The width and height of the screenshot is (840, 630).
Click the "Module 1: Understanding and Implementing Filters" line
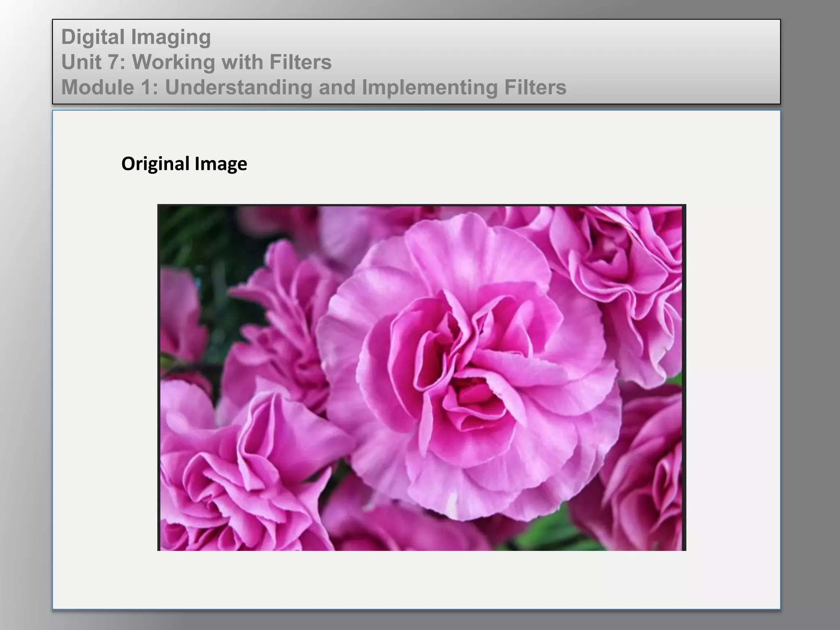tap(313, 87)
